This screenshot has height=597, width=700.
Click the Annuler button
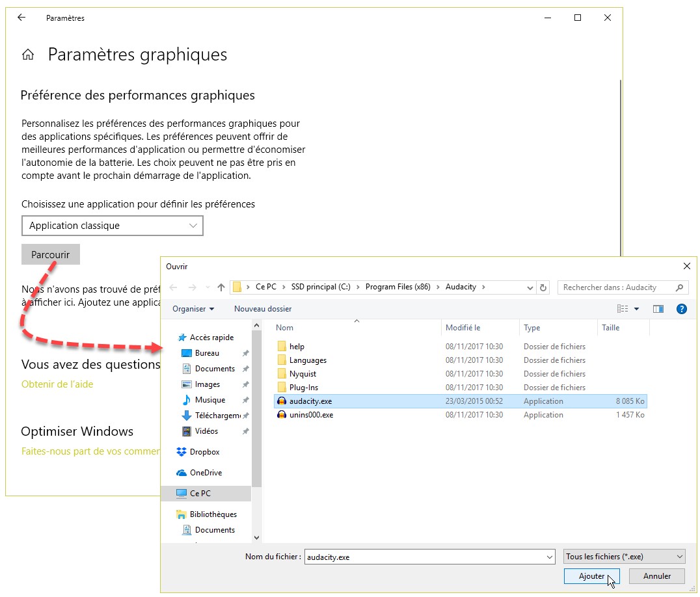point(656,576)
